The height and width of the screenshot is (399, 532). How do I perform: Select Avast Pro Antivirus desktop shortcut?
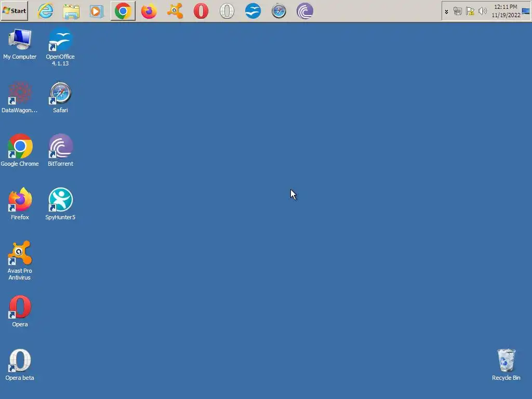(20, 261)
